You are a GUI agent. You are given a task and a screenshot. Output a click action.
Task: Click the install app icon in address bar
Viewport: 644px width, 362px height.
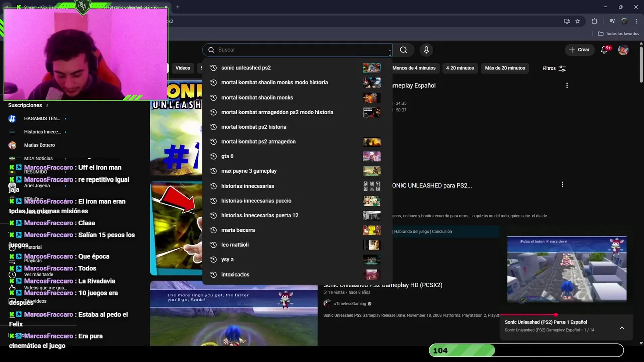(567, 21)
